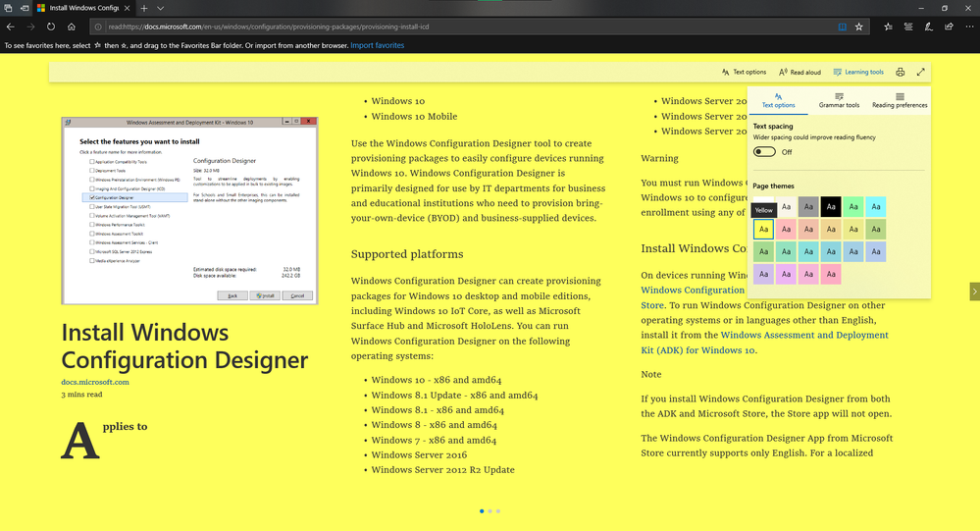Viewport: 980px width, 531px height.
Task: Click the site information icon in address bar
Action: pyautogui.click(x=98, y=27)
